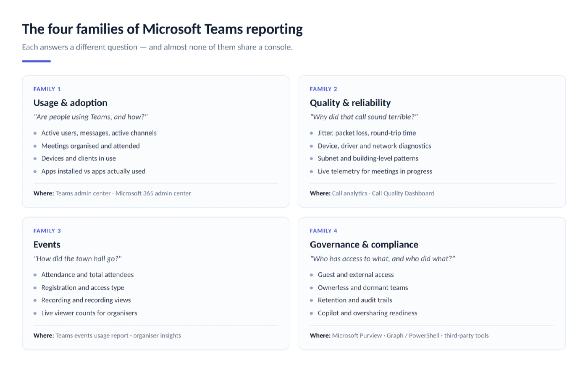Click the 'FAMILY 3' label
Screen dimensions: 588x370
pyautogui.click(x=47, y=231)
